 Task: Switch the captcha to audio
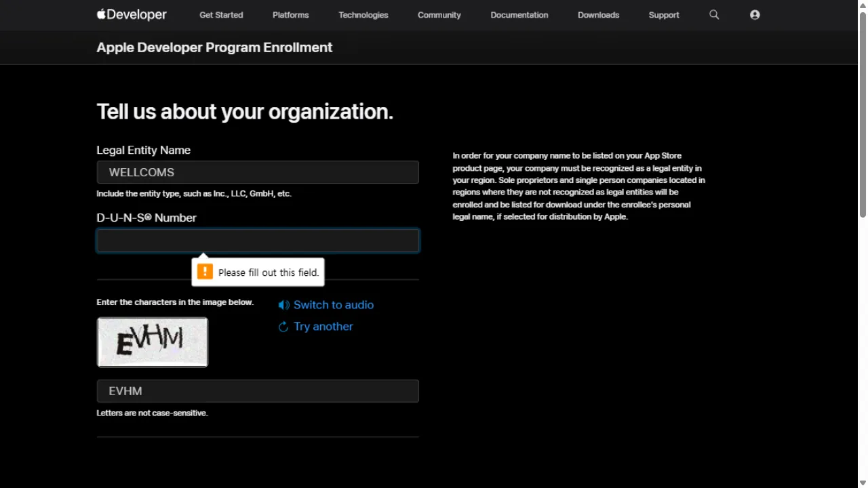click(x=334, y=305)
